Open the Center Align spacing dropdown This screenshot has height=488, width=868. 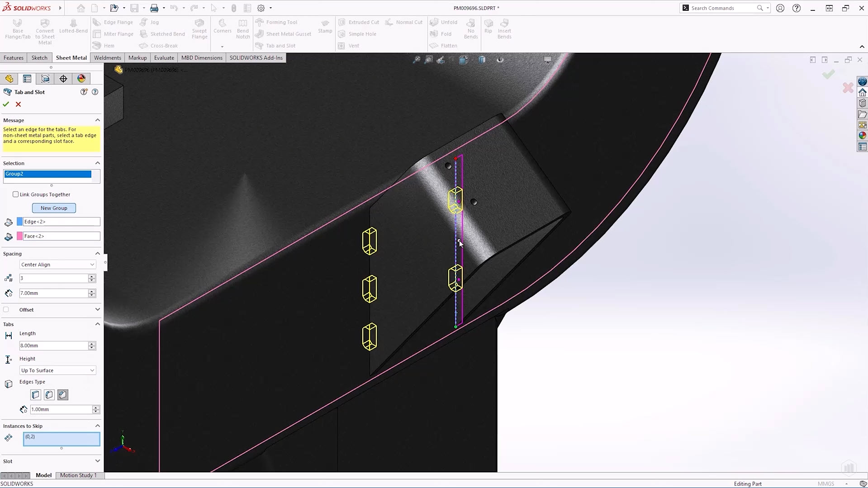pos(57,265)
